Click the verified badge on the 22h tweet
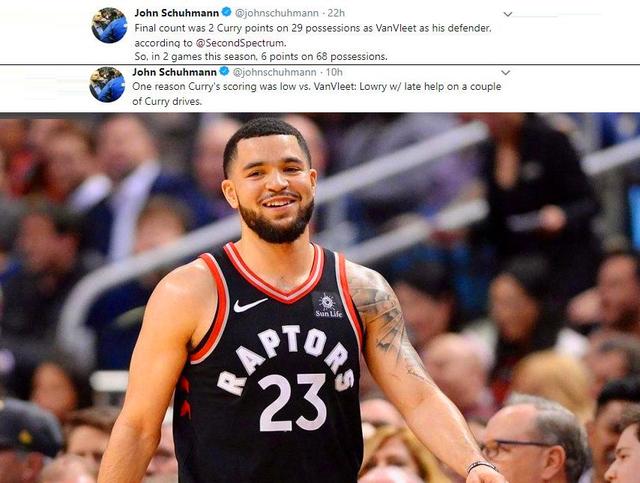Image resolution: width=640 pixels, height=483 pixels. [227, 12]
